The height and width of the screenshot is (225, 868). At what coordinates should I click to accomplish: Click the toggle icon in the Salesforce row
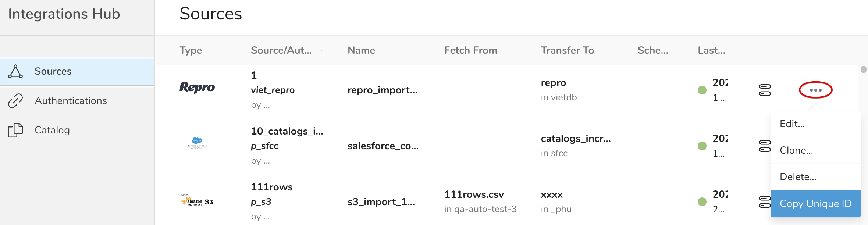point(765,146)
